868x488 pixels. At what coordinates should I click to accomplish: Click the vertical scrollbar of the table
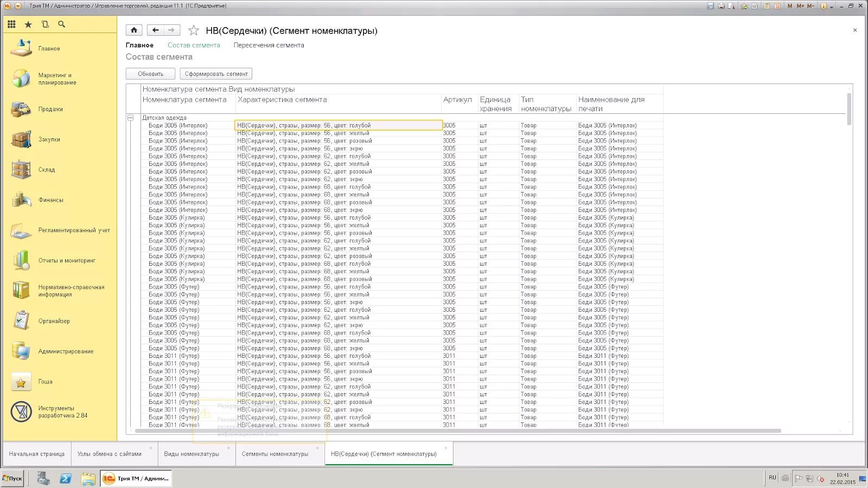coord(849,108)
